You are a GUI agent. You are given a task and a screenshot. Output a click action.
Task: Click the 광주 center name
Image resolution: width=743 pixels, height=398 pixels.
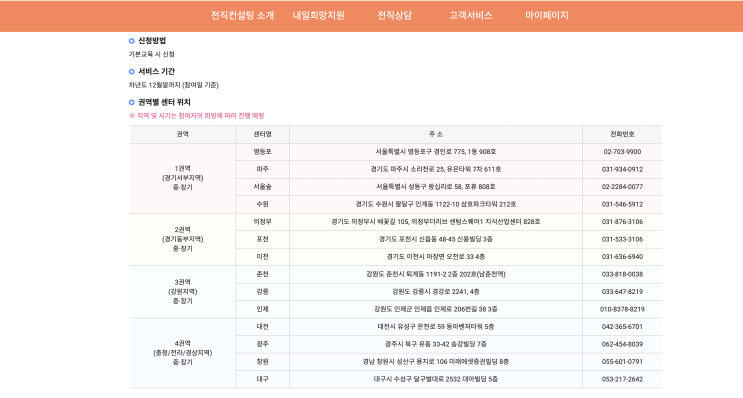tap(263, 344)
